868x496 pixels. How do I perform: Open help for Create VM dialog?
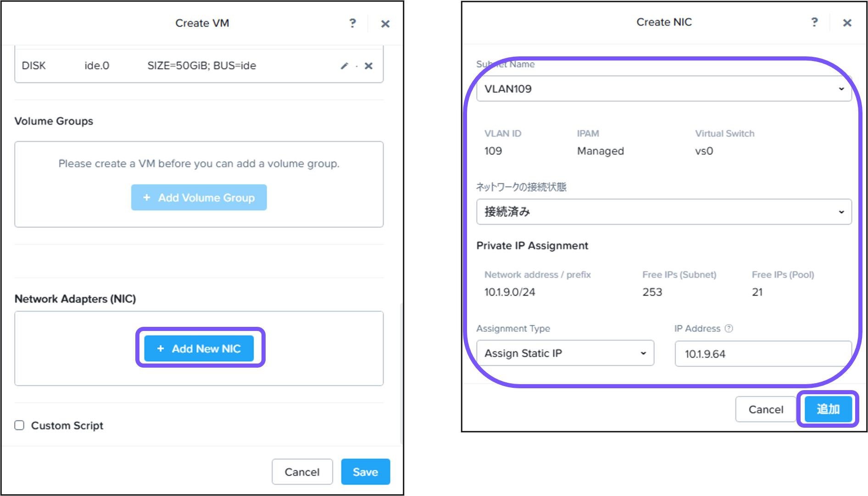(x=352, y=23)
